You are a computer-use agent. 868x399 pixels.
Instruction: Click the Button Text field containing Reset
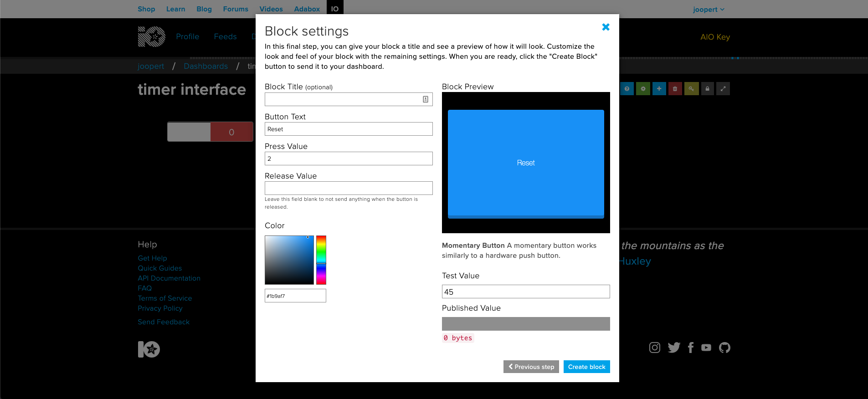349,129
